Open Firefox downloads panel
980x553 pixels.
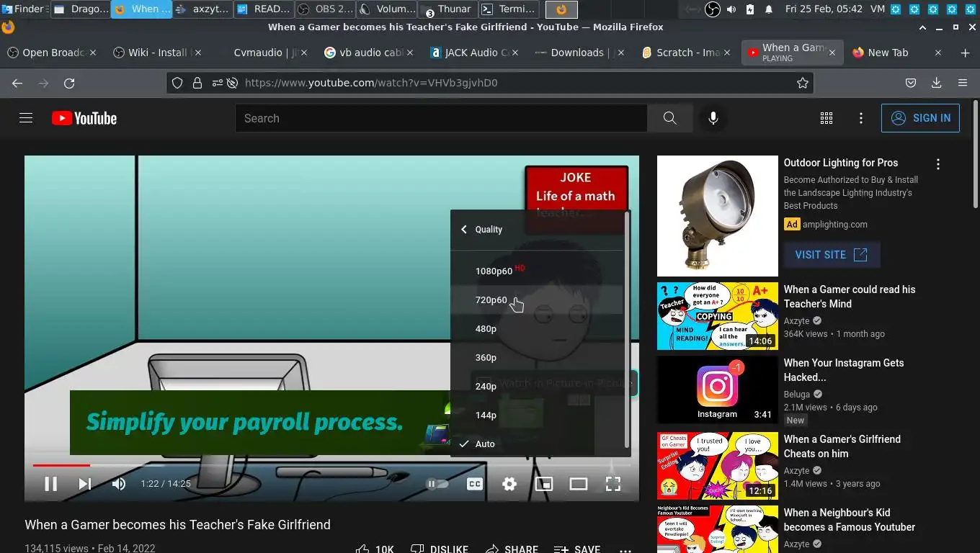tap(937, 83)
